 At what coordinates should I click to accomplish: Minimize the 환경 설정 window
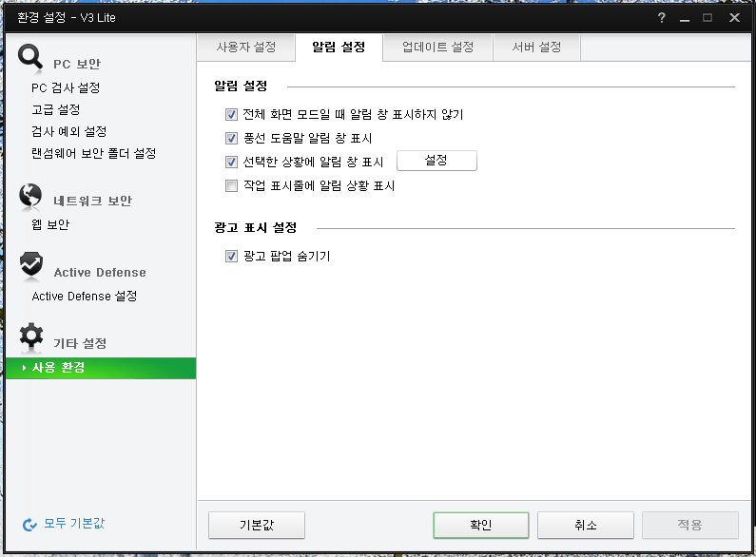coord(685,18)
